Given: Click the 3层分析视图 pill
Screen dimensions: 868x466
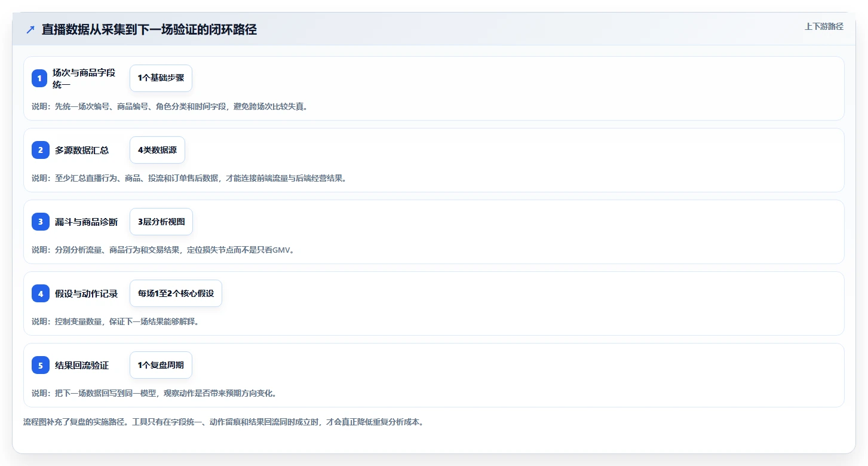Looking at the screenshot, I should point(161,222).
